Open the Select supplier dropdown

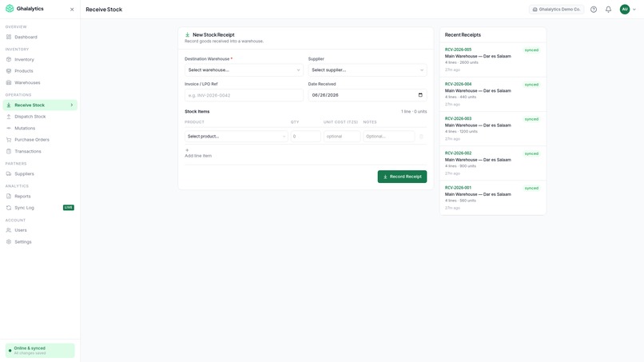coord(368,70)
